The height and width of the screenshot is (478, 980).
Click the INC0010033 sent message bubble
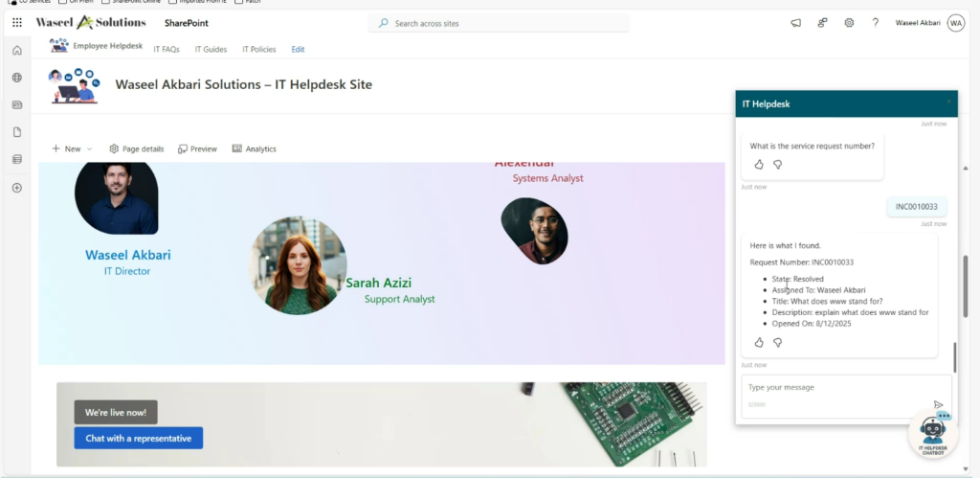916,207
